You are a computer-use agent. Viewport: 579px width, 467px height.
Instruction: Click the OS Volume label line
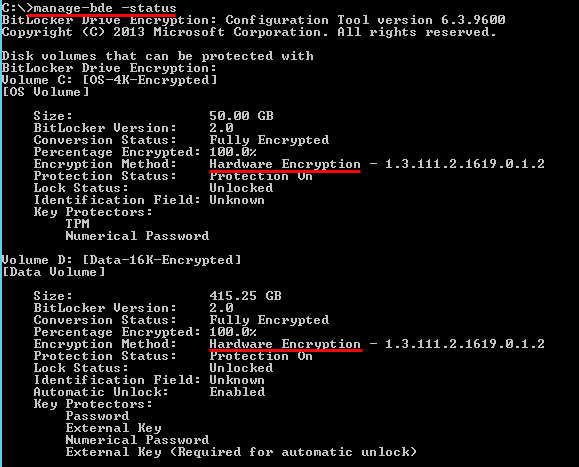point(45,92)
